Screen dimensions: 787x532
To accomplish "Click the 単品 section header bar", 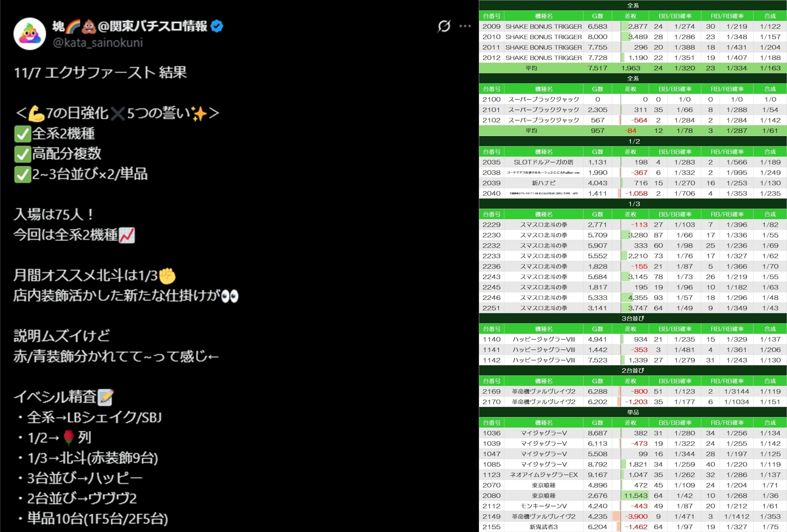I will pyautogui.click(x=633, y=412).
